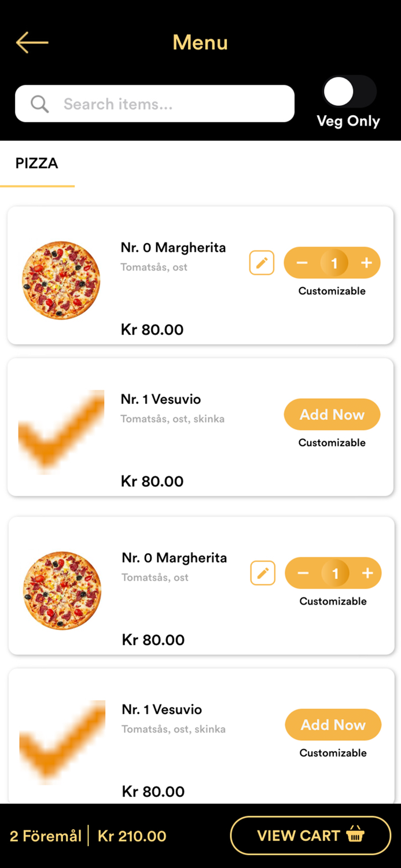
Task: Click the pencil icon on second Margherita card
Action: click(263, 573)
